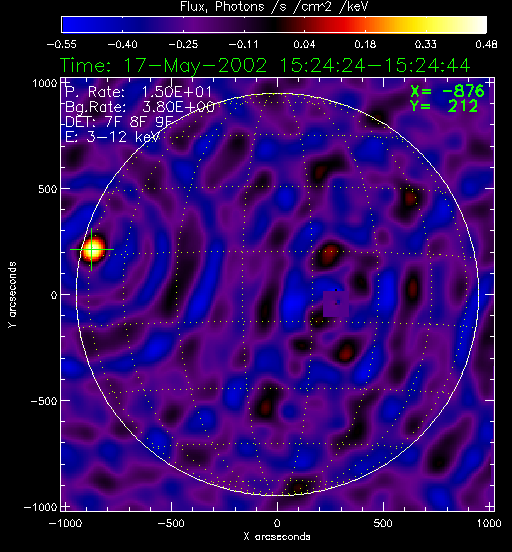Select the green time range title text
The image size is (512, 552).
pos(265,65)
